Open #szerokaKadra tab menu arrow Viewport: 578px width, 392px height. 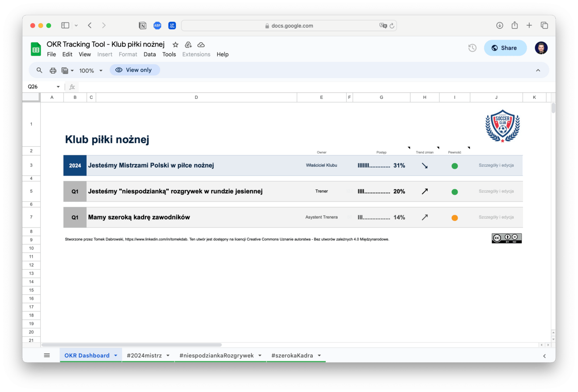319,355
